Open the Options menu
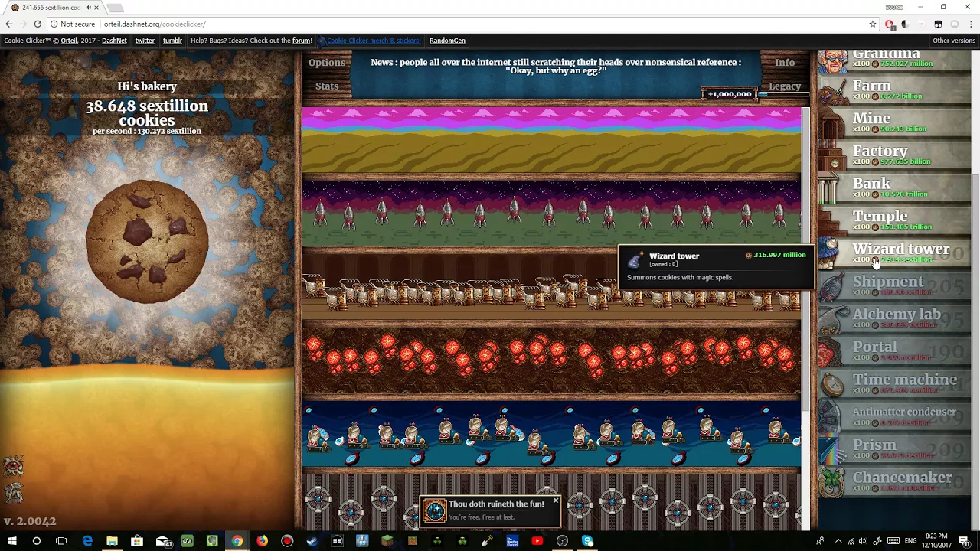Image resolution: width=980 pixels, height=551 pixels. coord(327,63)
